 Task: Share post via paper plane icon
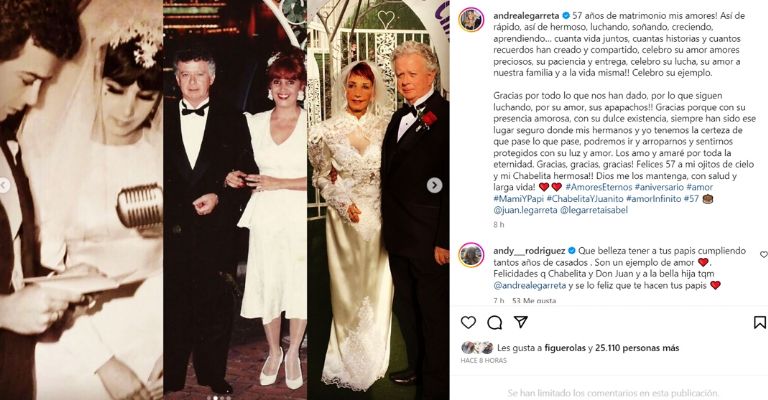520,322
